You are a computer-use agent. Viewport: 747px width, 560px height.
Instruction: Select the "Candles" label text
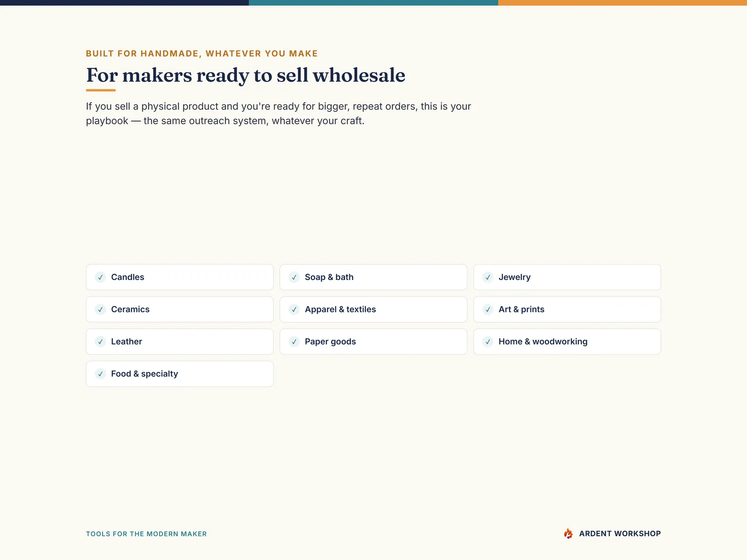click(x=127, y=277)
